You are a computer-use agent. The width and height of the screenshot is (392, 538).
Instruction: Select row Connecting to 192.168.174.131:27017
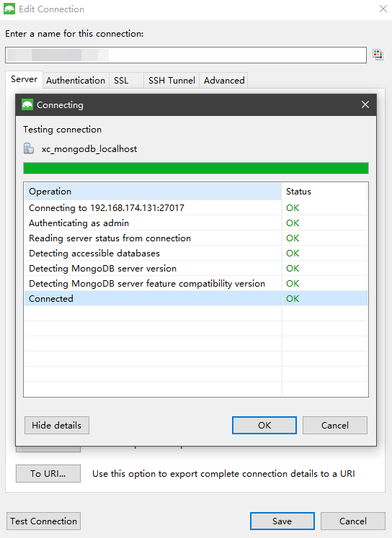click(196, 208)
